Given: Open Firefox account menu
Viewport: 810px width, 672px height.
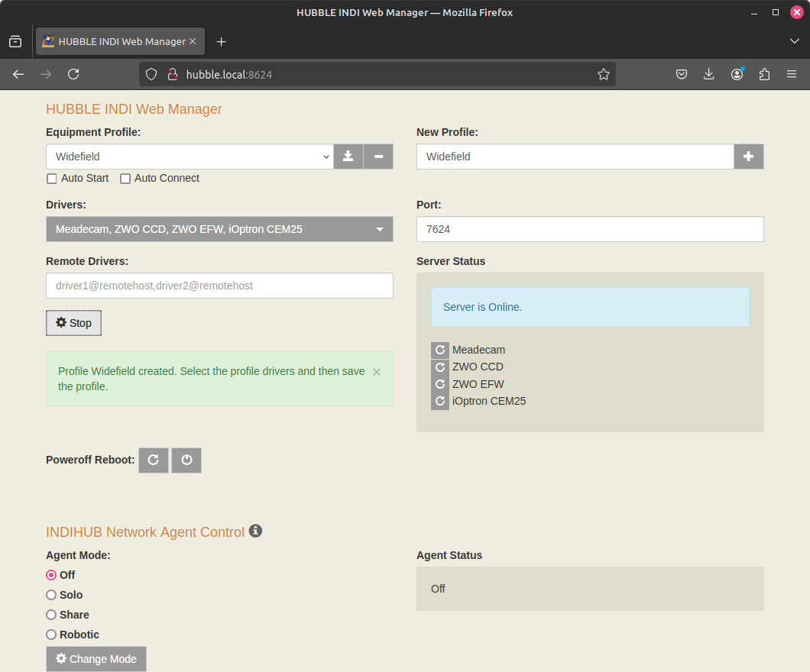Looking at the screenshot, I should (737, 74).
